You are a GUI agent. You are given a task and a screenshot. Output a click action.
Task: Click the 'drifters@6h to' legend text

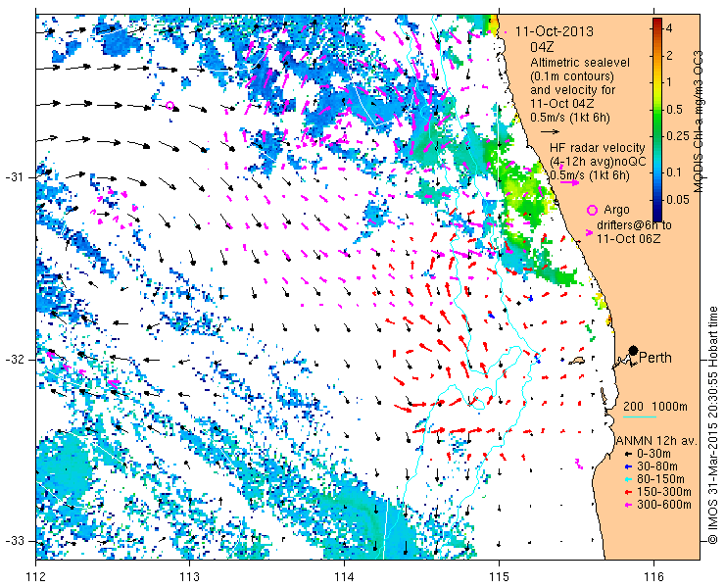pos(635,225)
